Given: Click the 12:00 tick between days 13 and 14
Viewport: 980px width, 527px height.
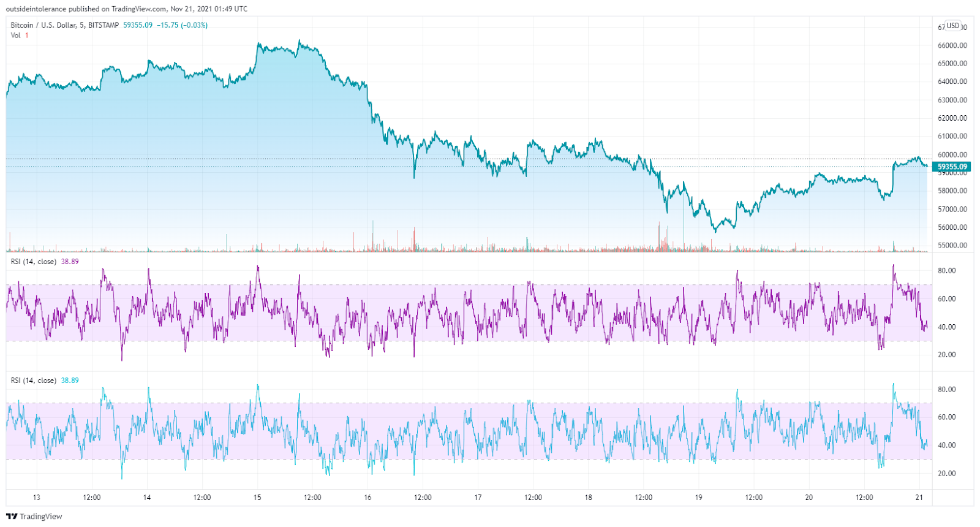Looking at the screenshot, I should point(92,498).
